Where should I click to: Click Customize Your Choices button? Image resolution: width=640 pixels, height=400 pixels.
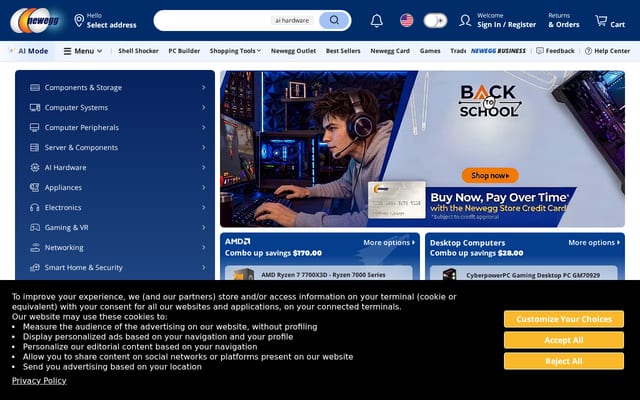[564, 319]
